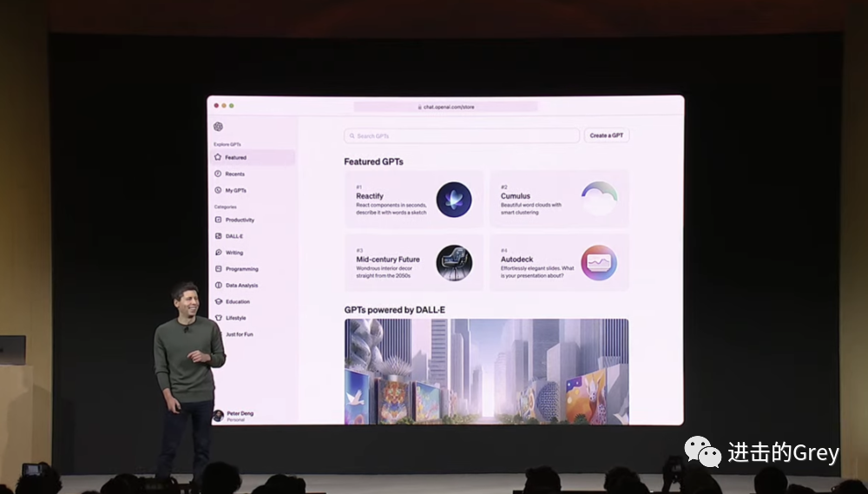The height and width of the screenshot is (494, 868).
Task: Click the Mid-century Future chair icon
Action: [x=454, y=263]
